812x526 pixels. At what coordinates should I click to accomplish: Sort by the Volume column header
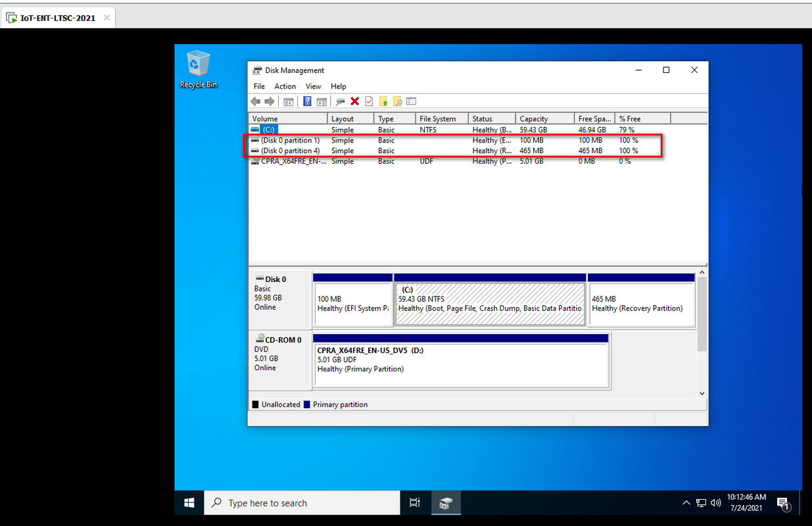pos(288,118)
